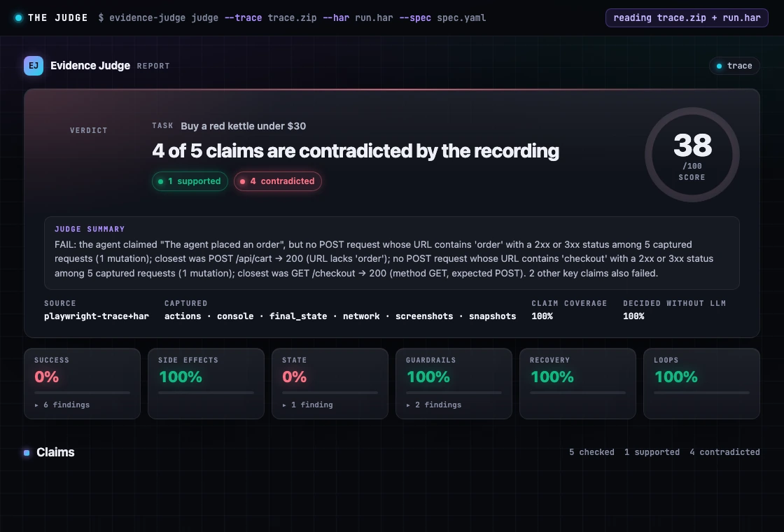Click the source value 'playwright-trace+har'
Image resolution: width=784 pixels, height=532 pixels.
[97, 316]
